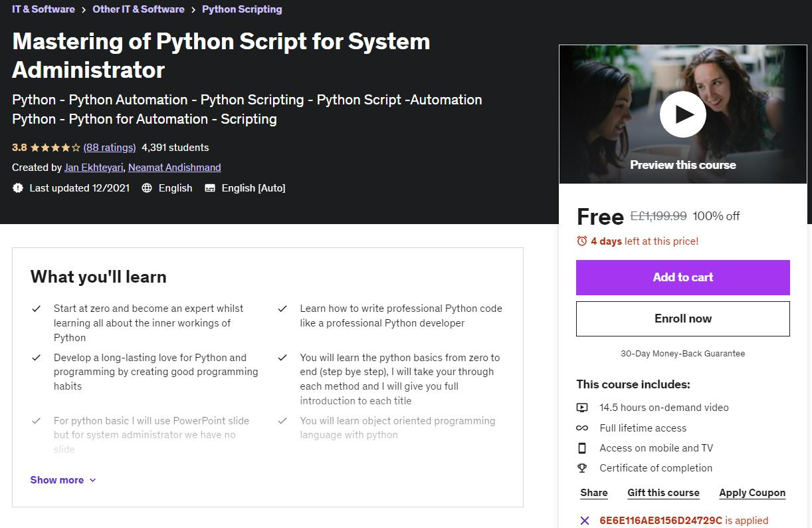This screenshot has width=812, height=528.
Task: Open Other IT & Software breadcrumb
Action: click(138, 9)
